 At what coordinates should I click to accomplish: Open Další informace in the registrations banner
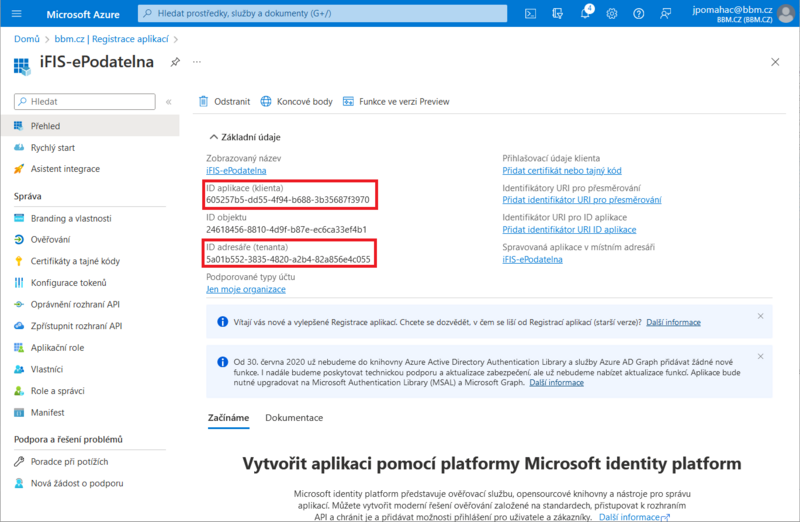[673, 322]
